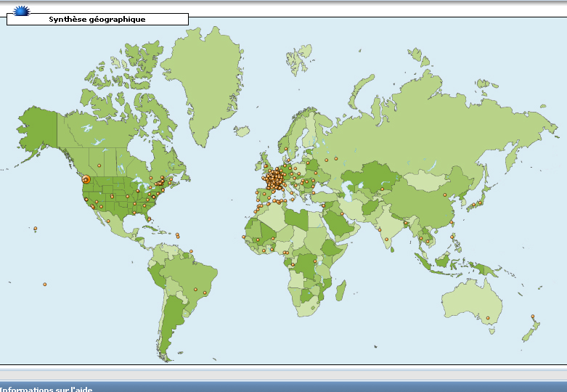Select the orange marker on Hawaii

(35, 229)
